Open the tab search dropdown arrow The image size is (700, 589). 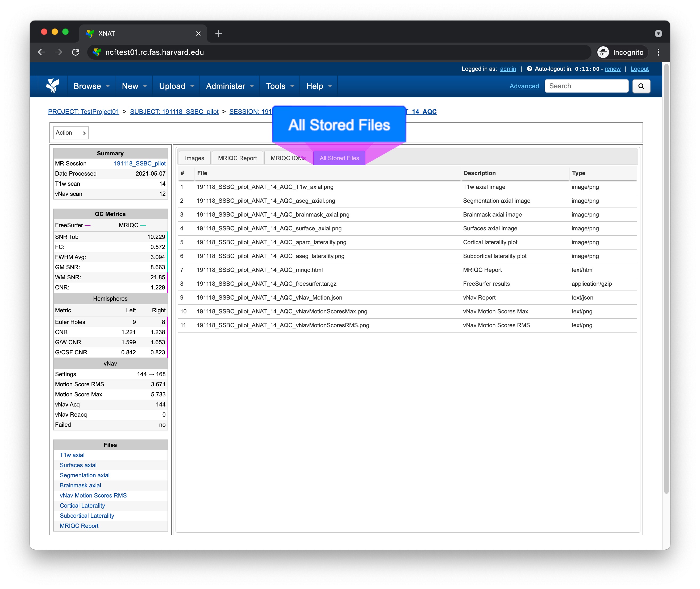click(x=658, y=34)
